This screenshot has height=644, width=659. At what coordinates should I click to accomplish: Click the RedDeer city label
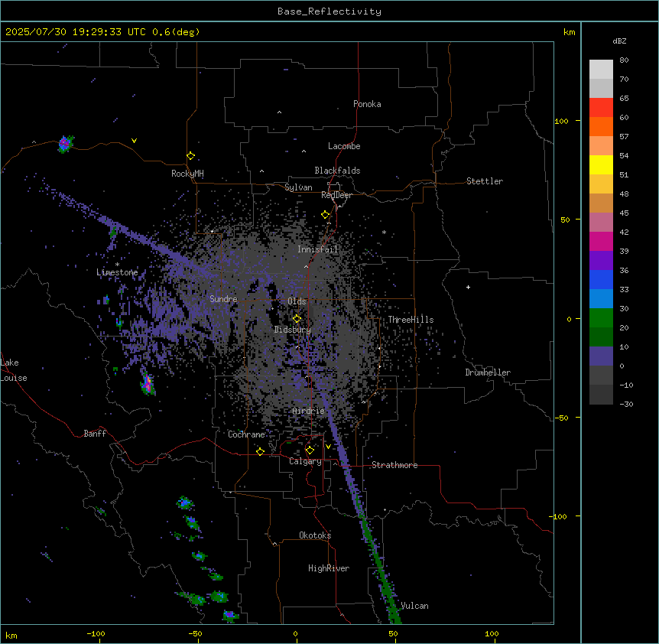click(336, 195)
